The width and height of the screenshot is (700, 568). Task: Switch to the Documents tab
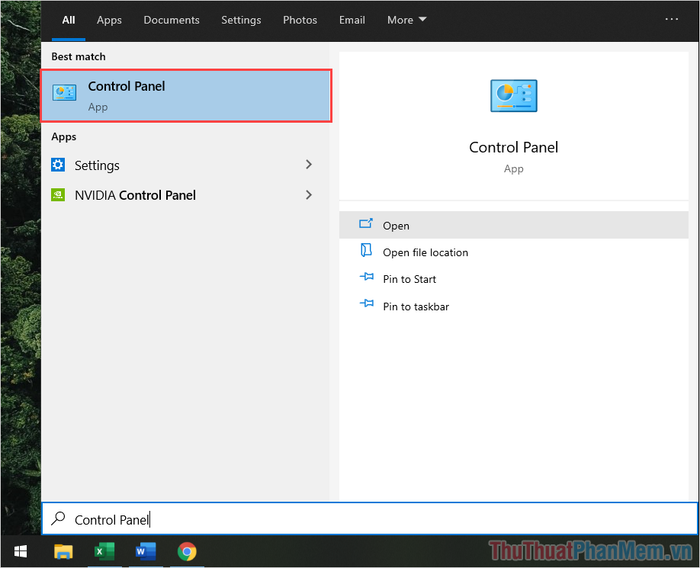(171, 20)
